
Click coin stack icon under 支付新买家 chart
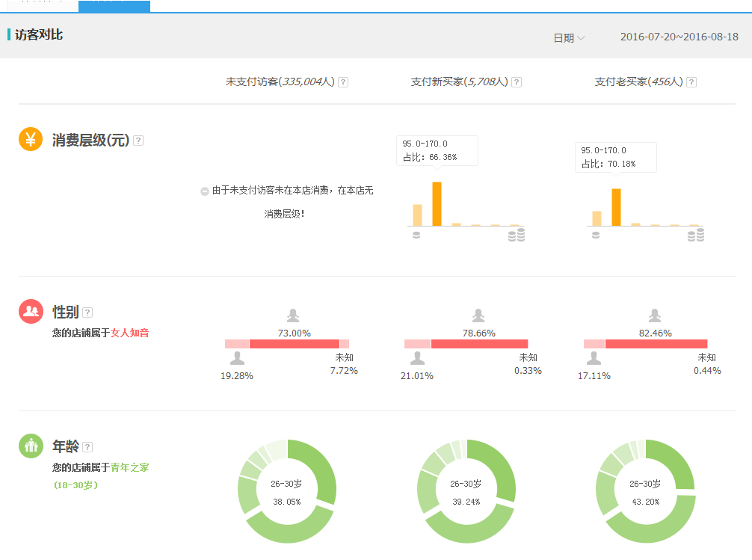[x=517, y=235]
